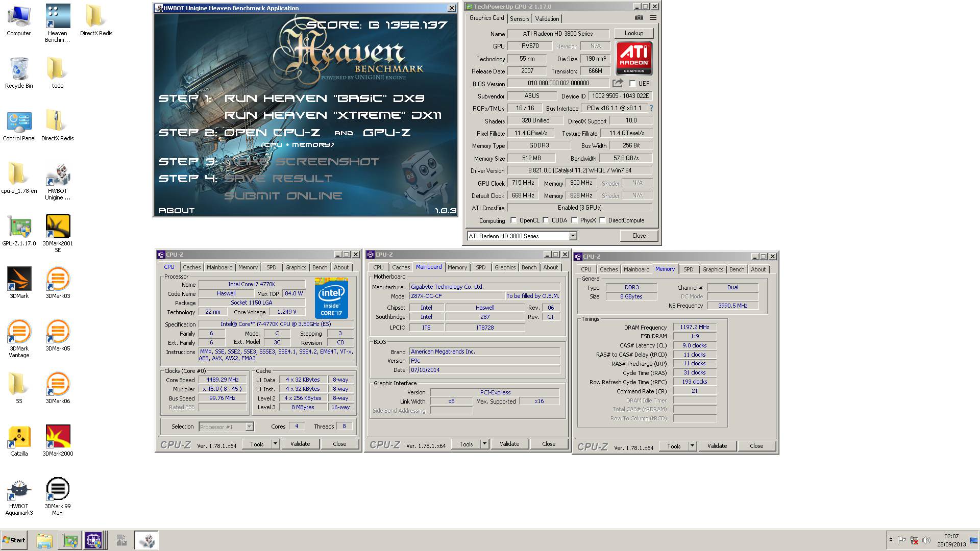Click ABOUT in Heaven Benchmark app
The height and width of the screenshot is (551, 980).
(177, 210)
